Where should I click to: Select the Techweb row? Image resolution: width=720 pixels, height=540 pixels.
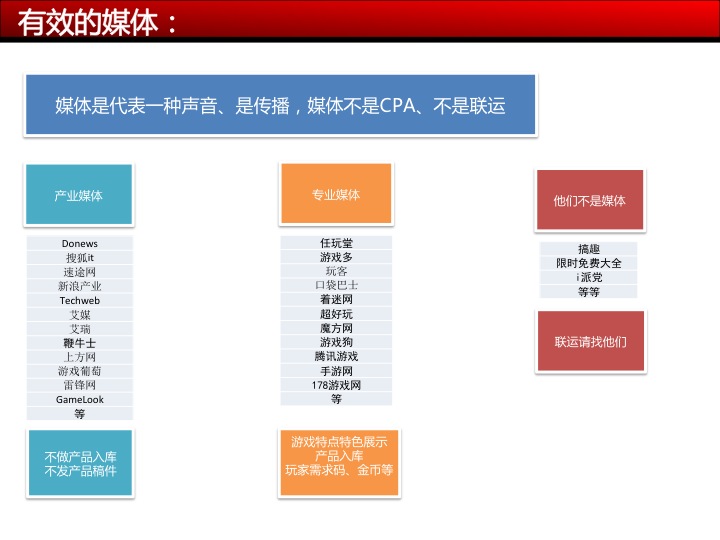coord(80,300)
